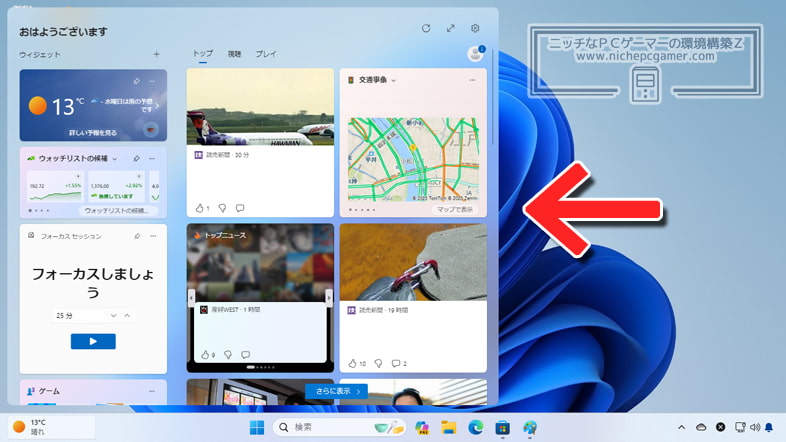
Task: Open the Hawaiian airplane article image
Action: [x=260, y=107]
